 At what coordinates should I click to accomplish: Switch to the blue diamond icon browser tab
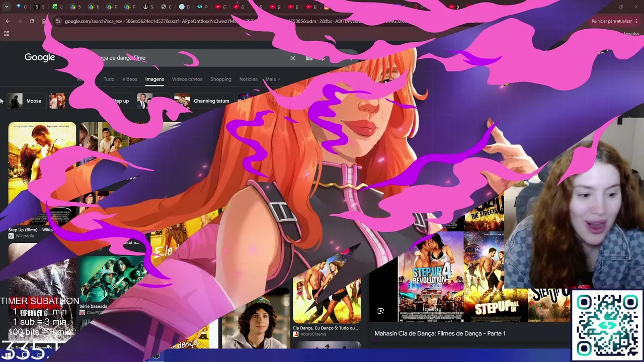[19, 7]
